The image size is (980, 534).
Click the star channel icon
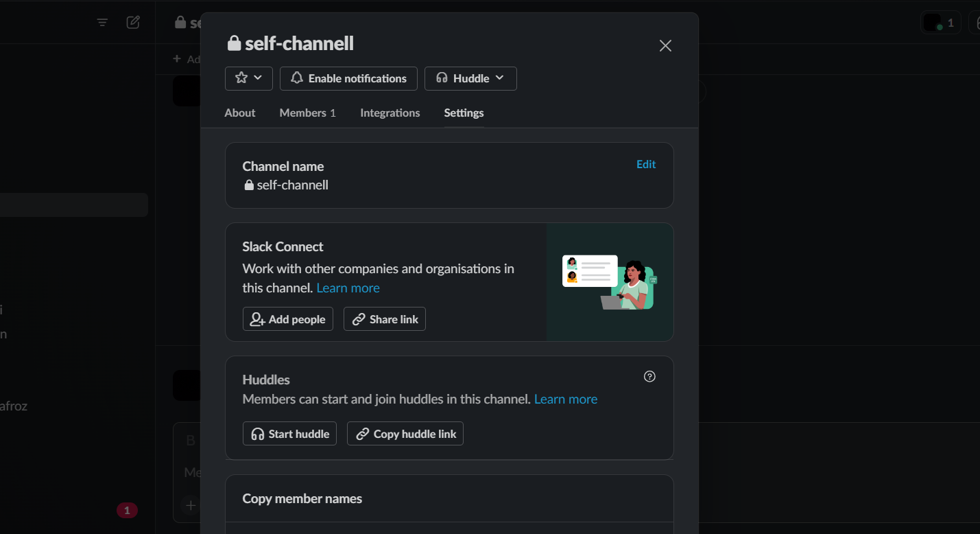[241, 78]
